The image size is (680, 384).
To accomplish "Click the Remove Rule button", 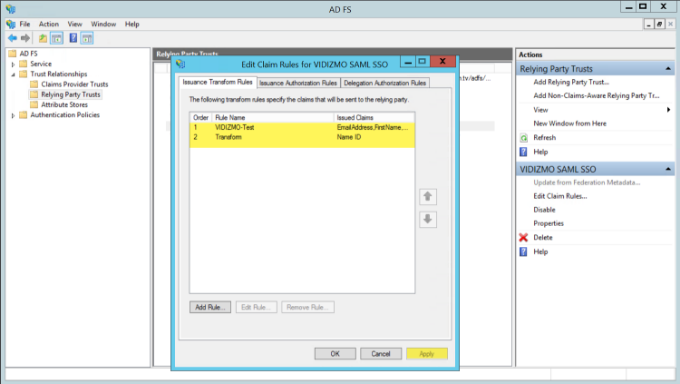I will 307,307.
